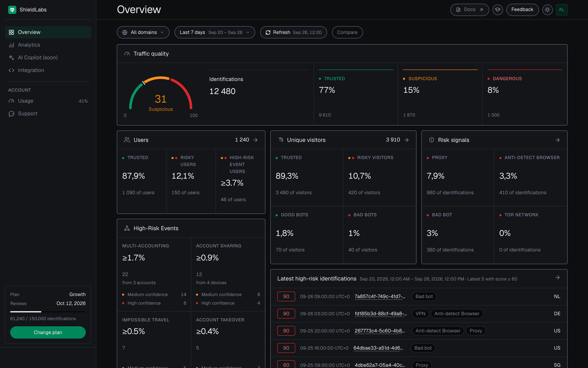Click the High-Risk Events header icon

coord(127,228)
